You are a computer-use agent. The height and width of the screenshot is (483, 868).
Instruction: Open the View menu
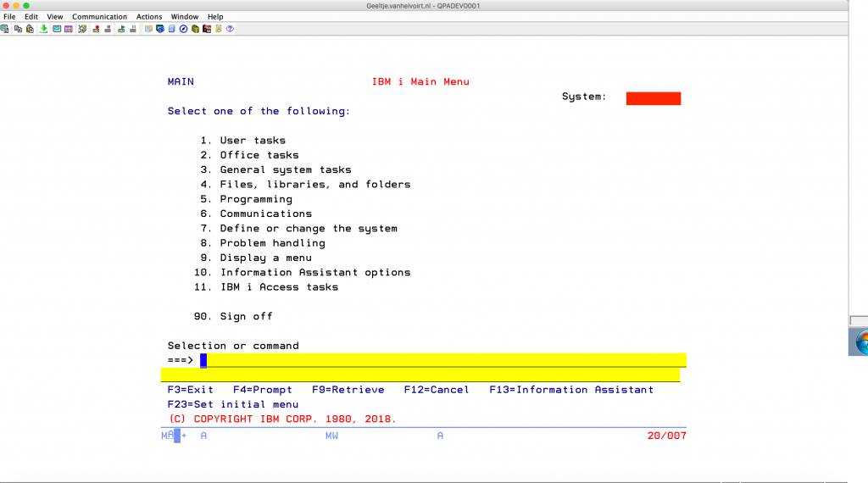(x=55, y=16)
